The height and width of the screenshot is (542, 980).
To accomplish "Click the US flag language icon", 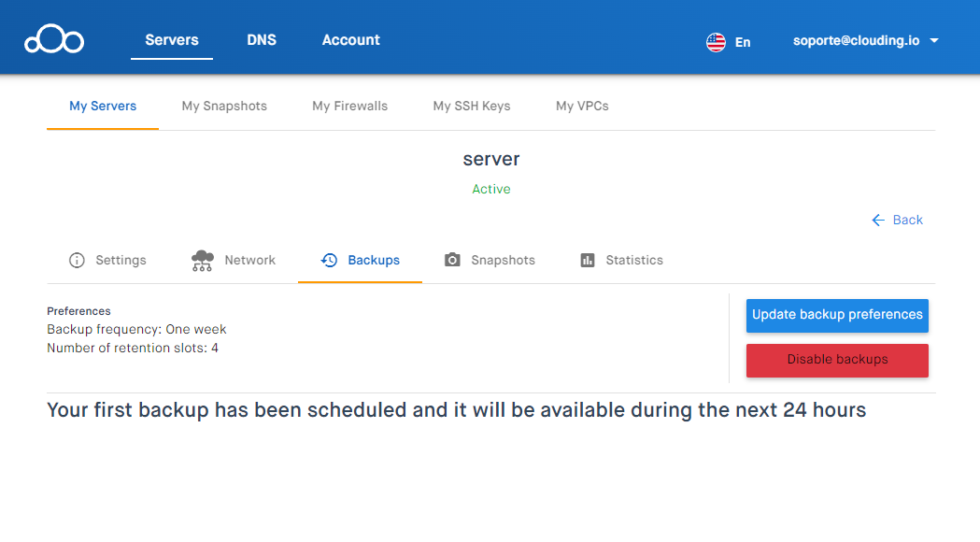I will (716, 42).
